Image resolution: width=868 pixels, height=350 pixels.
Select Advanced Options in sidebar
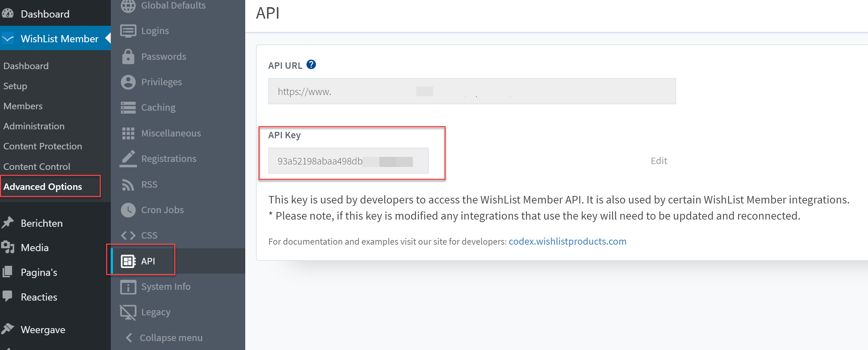43,187
